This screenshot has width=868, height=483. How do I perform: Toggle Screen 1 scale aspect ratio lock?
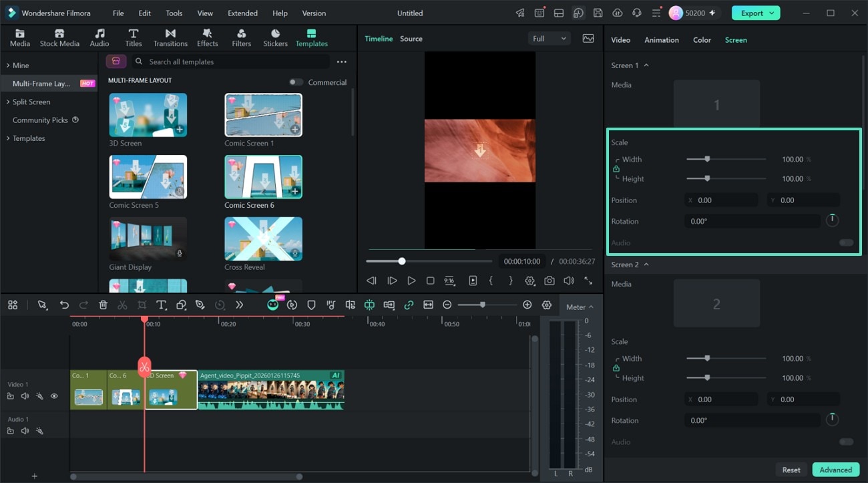(x=616, y=169)
